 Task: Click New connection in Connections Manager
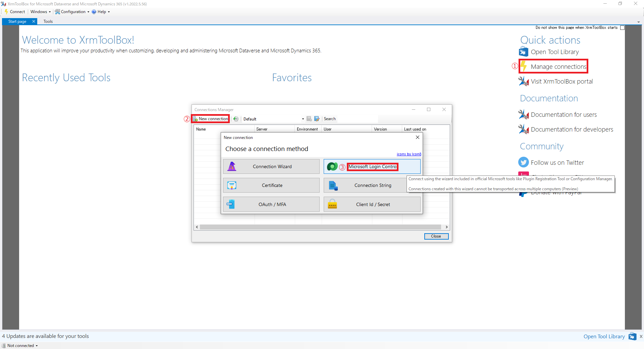click(211, 119)
